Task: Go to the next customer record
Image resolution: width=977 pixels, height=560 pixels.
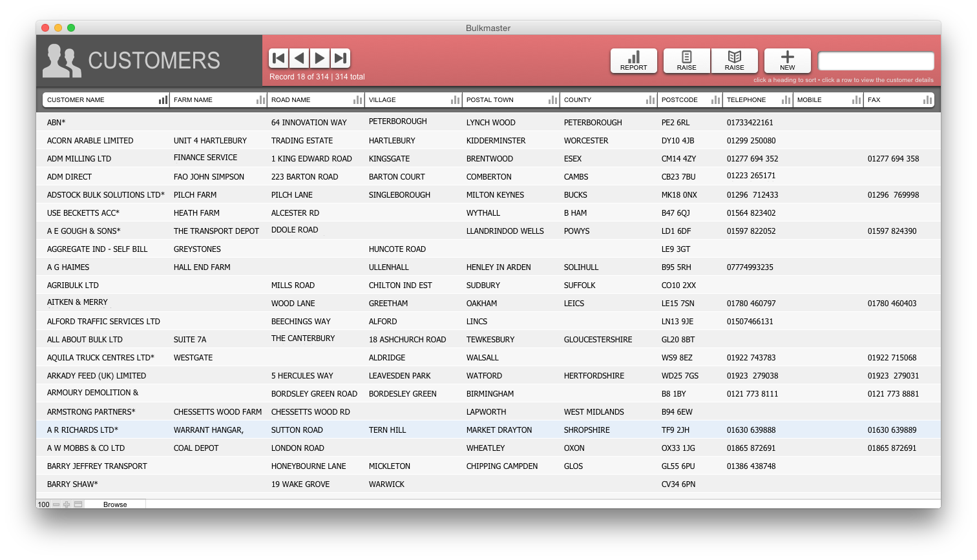Action: click(320, 58)
